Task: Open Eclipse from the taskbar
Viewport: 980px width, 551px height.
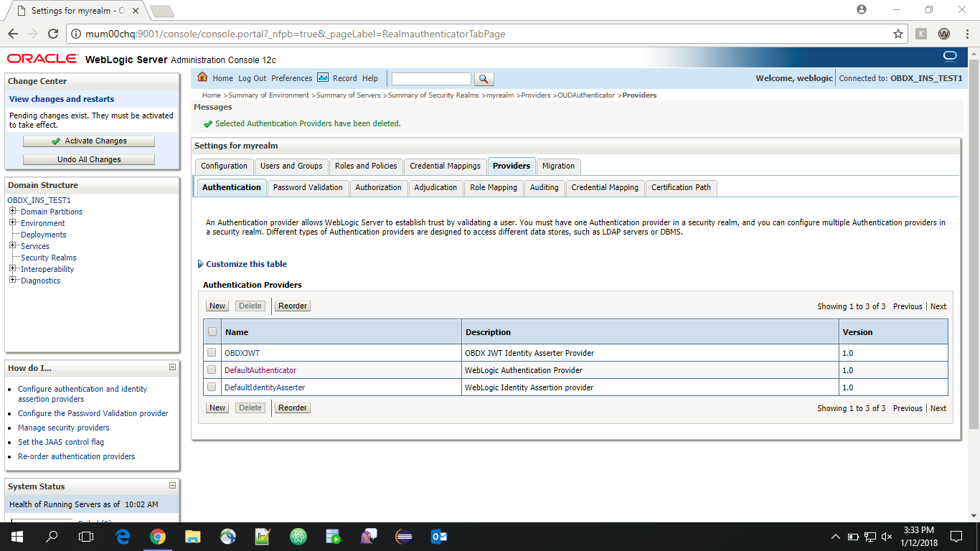Action: [x=404, y=537]
